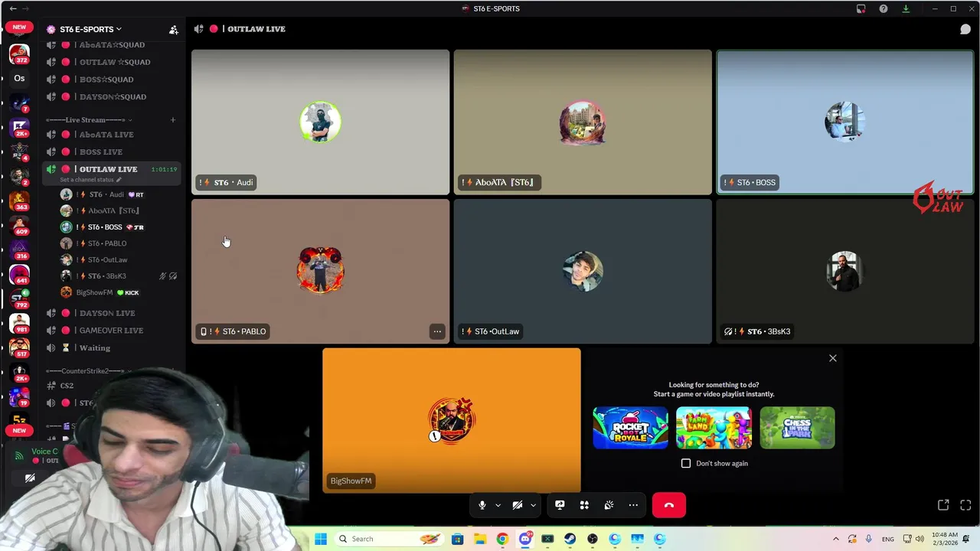Image resolution: width=980 pixels, height=551 pixels.
Task: Join the AboATA☆SQUAD voice channel
Action: 111,45
